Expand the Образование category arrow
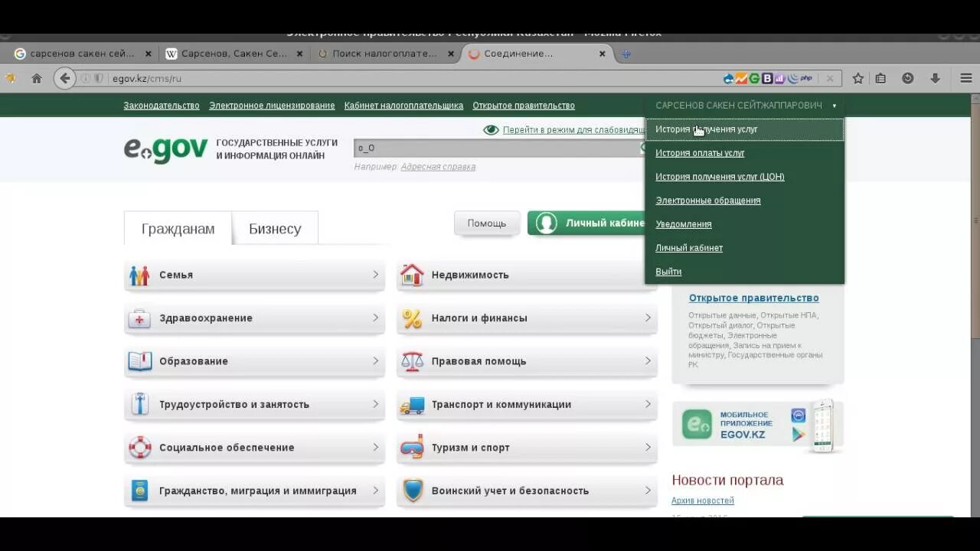 tap(375, 360)
